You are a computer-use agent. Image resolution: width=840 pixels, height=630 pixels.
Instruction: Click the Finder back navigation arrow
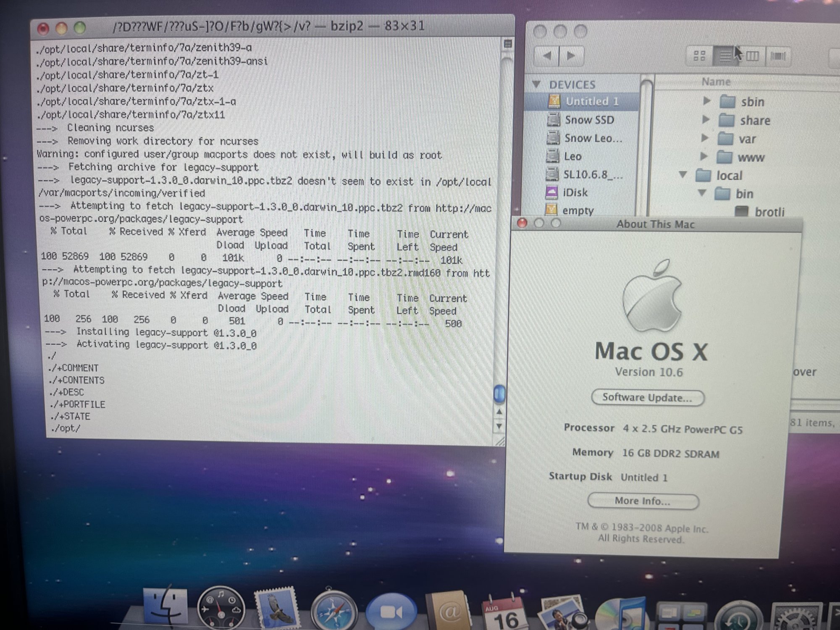point(547,55)
